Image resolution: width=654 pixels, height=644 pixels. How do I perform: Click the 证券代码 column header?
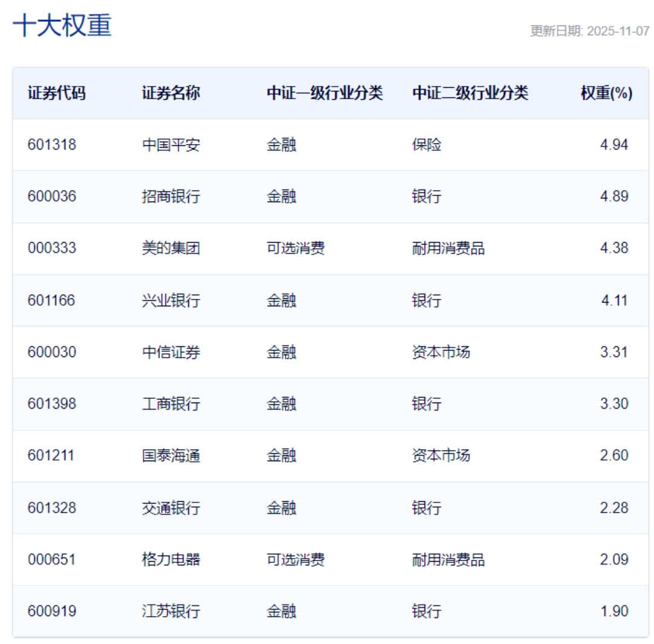coord(57,93)
